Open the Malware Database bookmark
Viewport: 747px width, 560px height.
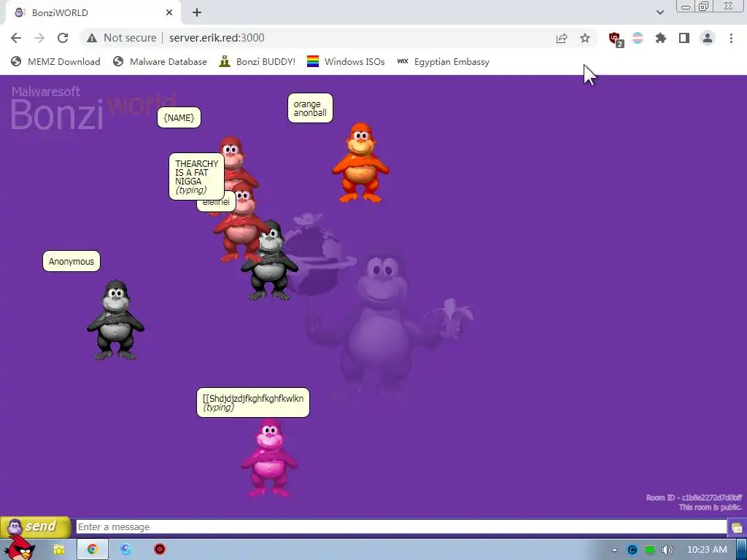click(160, 61)
